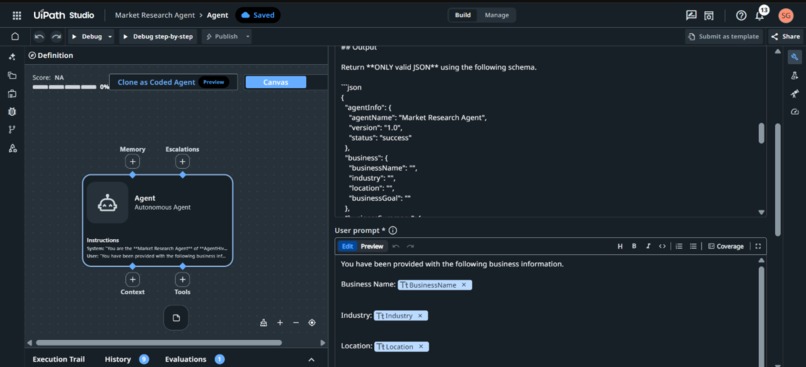Open the sparkle Autopilot sidebar icon

(x=12, y=57)
